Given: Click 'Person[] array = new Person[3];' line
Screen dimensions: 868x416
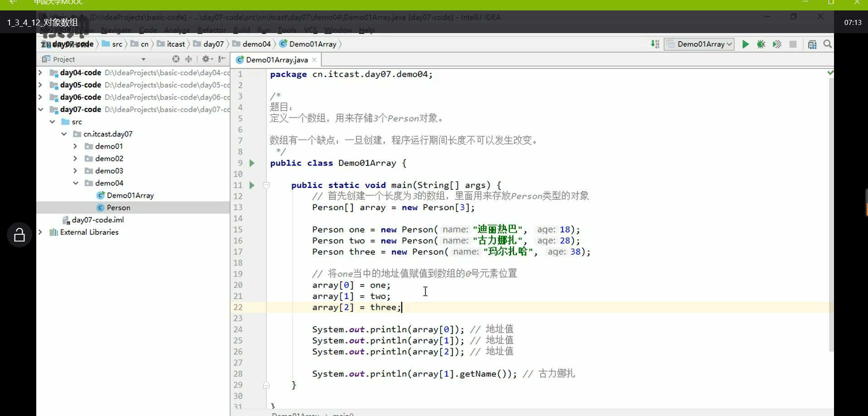Looking at the screenshot, I should pyautogui.click(x=393, y=208).
